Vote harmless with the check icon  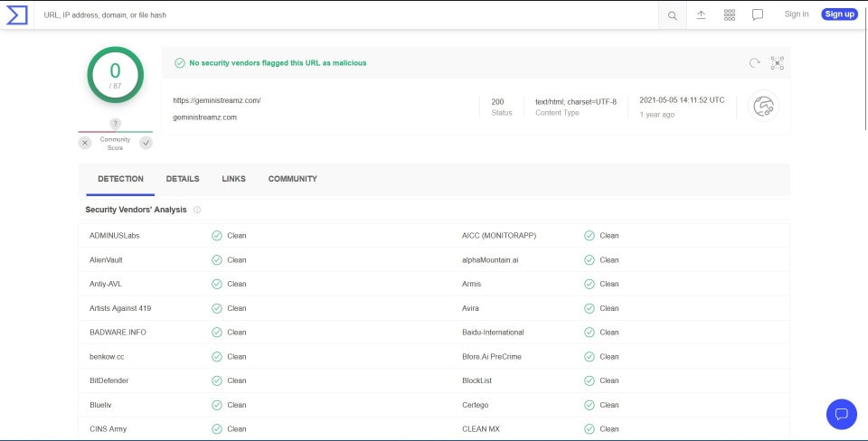(146, 143)
